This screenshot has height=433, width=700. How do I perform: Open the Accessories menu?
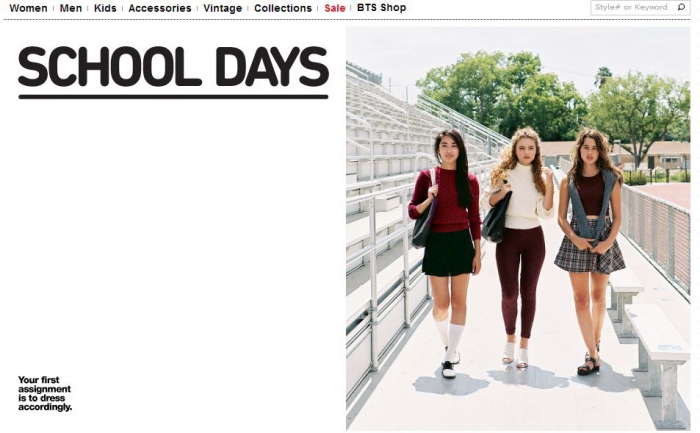point(160,8)
